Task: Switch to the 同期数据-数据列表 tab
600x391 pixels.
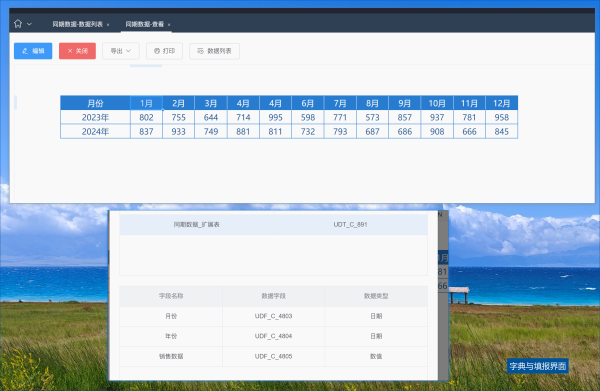Action: (x=78, y=24)
